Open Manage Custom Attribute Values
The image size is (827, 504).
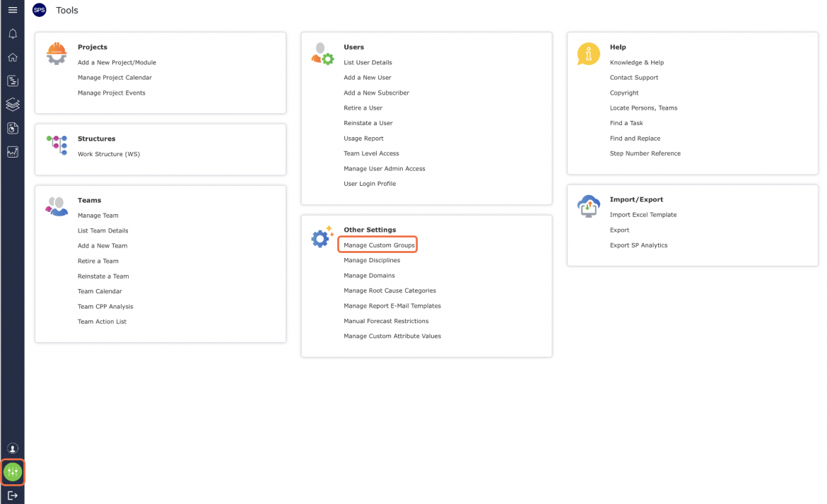(x=392, y=336)
